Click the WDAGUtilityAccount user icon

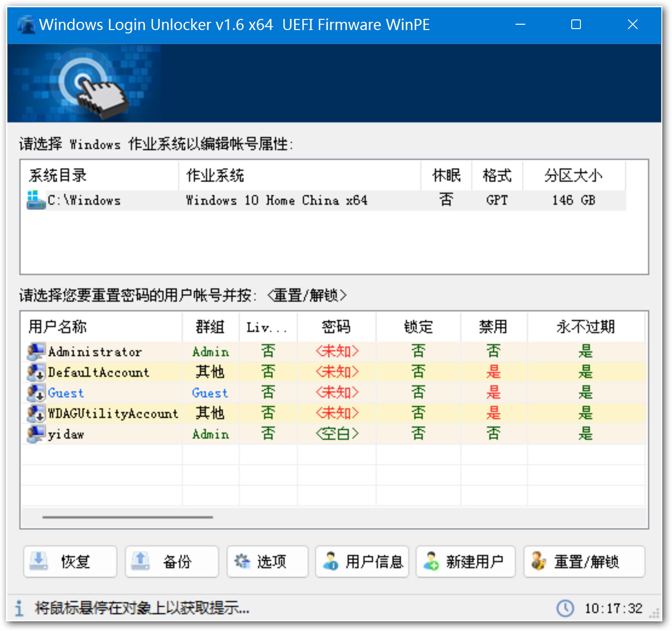tap(36, 414)
